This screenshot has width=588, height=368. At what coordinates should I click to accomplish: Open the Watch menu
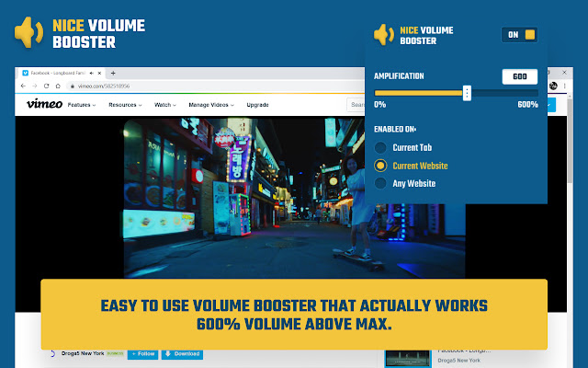(165, 105)
